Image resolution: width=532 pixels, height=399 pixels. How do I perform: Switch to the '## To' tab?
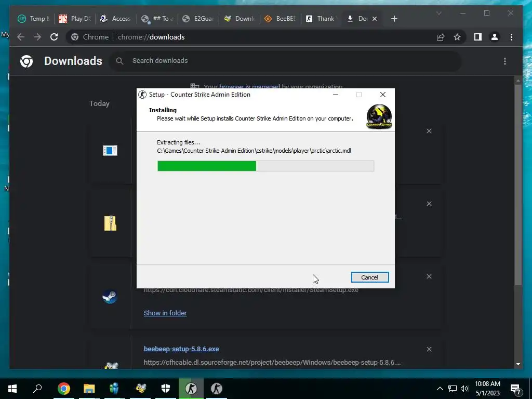pos(157,19)
